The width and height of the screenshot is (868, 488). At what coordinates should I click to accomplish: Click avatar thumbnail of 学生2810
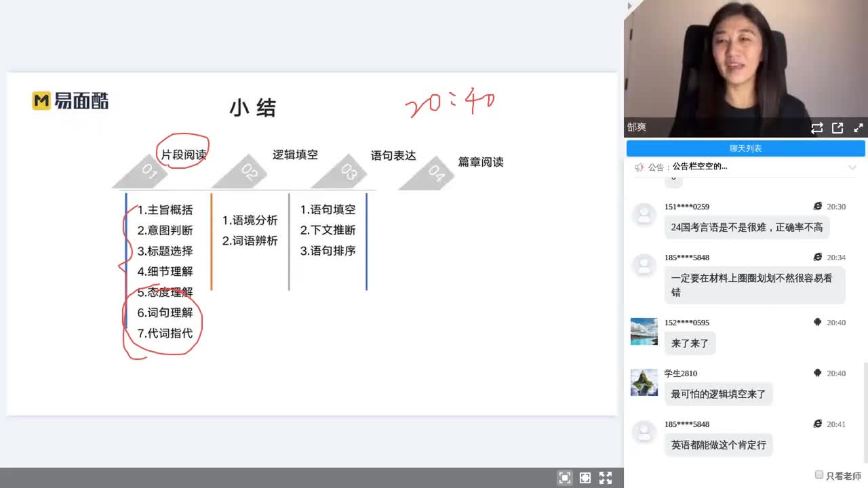click(x=644, y=382)
